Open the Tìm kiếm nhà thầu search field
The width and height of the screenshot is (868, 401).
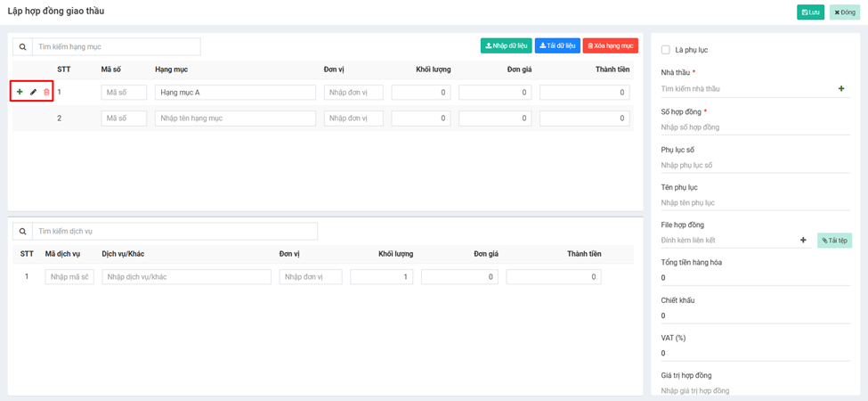click(743, 89)
